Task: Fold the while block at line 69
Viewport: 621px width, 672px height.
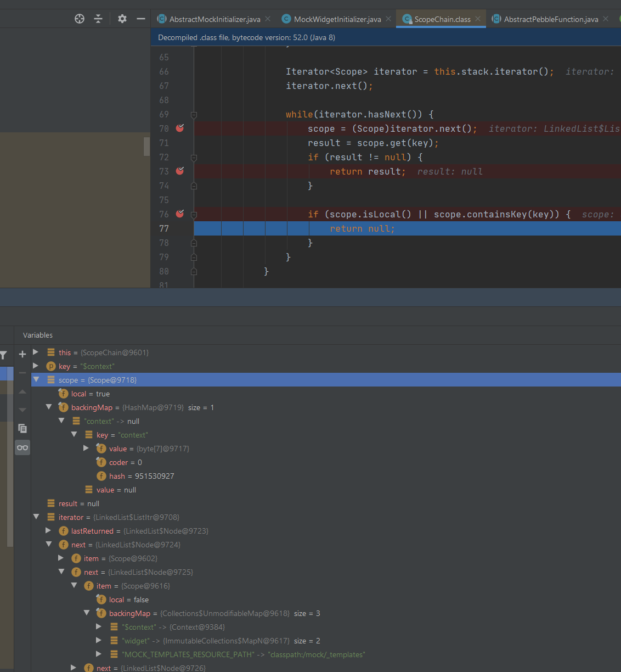Action: [194, 115]
